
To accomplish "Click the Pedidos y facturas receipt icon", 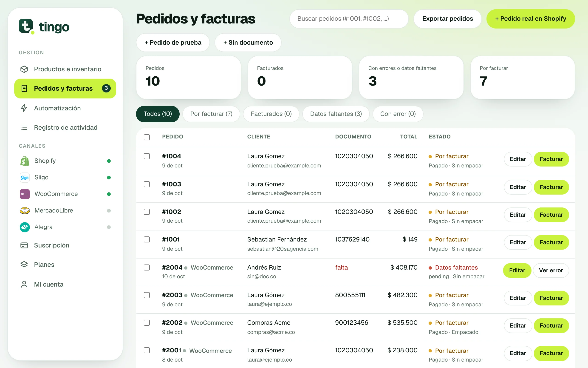I will 24,89.
